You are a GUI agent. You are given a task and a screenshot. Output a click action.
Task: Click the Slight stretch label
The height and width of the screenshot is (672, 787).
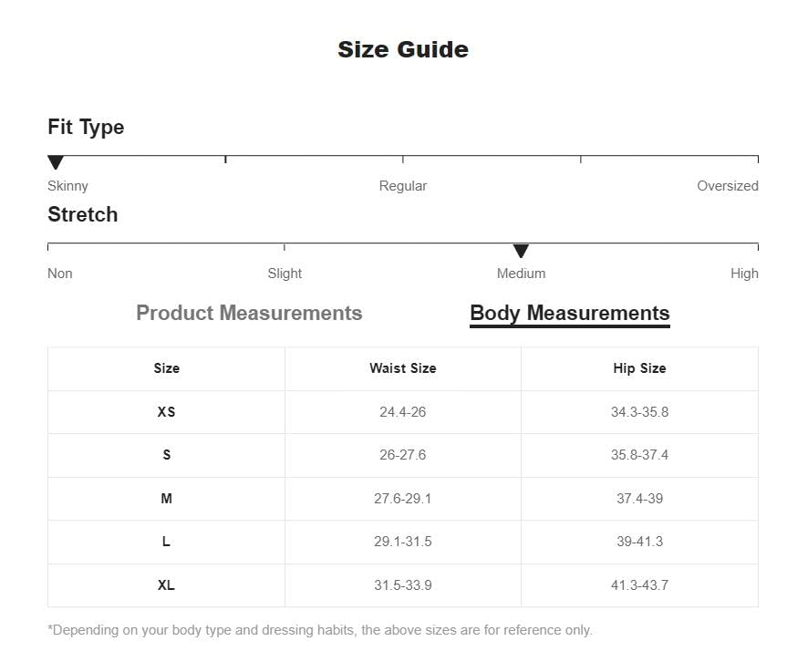[285, 274]
